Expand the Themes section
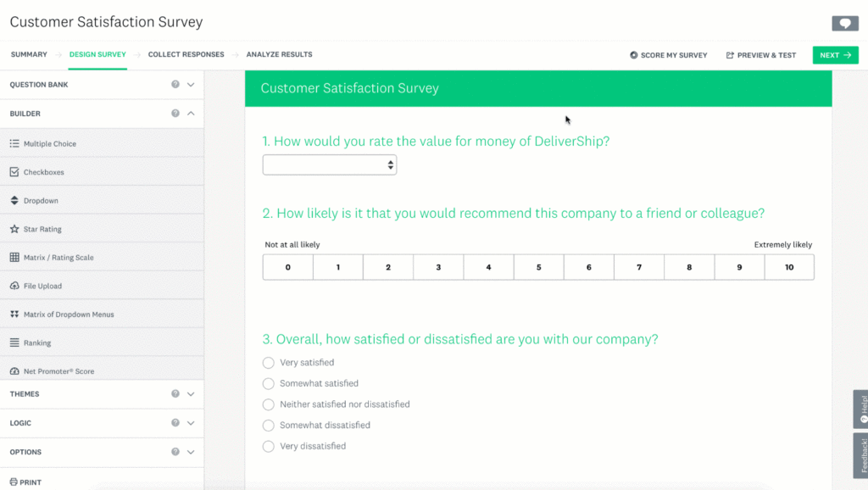Screen dimensions: 868x490 tap(191, 394)
